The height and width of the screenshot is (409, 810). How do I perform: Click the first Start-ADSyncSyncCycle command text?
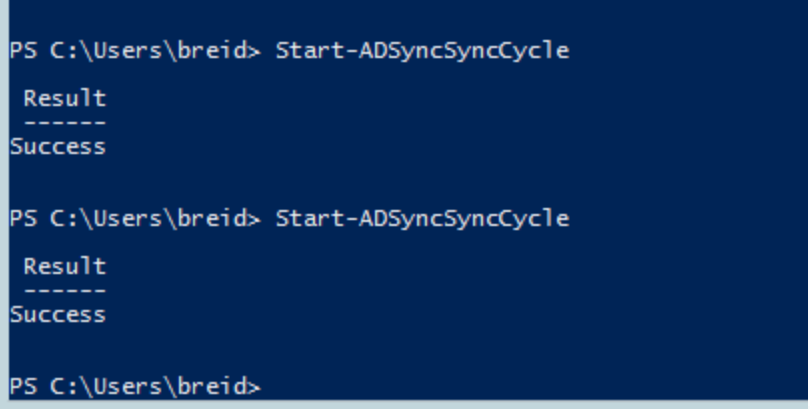(423, 52)
